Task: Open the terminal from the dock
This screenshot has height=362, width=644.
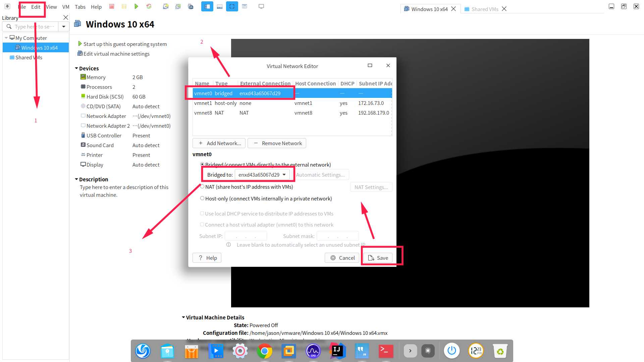Action: [386, 351]
